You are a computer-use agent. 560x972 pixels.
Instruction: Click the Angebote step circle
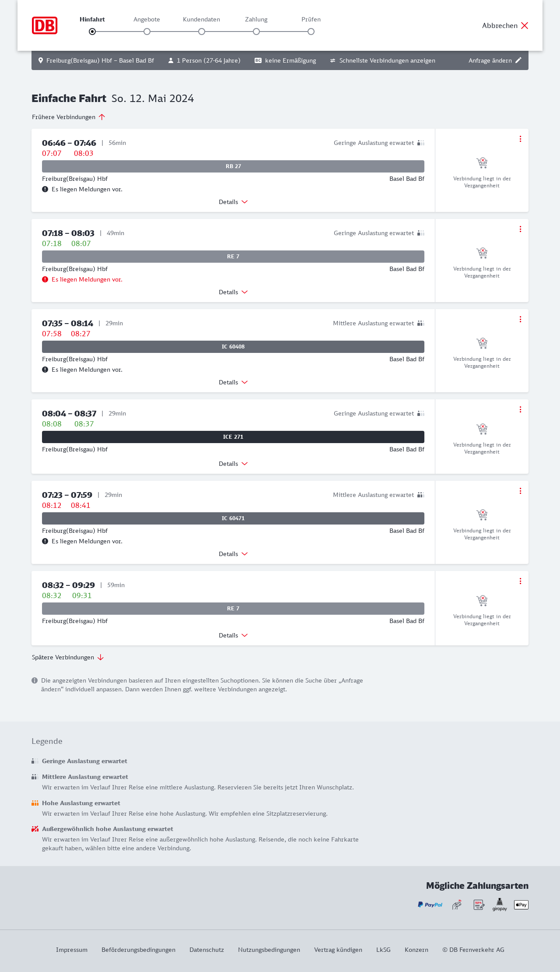click(147, 32)
